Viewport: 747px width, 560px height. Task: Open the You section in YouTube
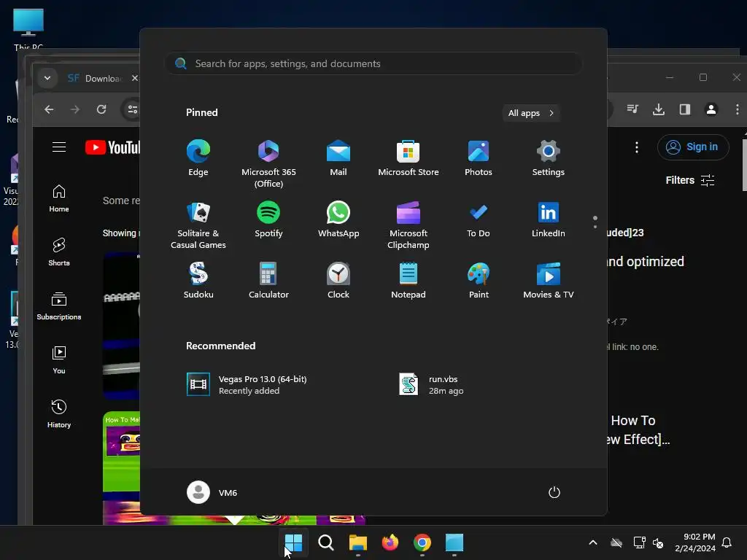59,359
